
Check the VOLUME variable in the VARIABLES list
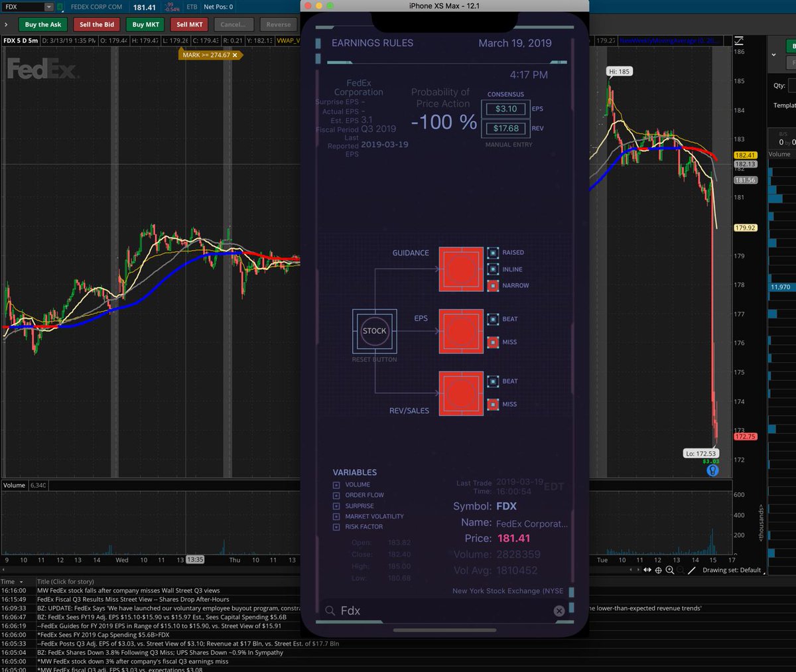337,484
